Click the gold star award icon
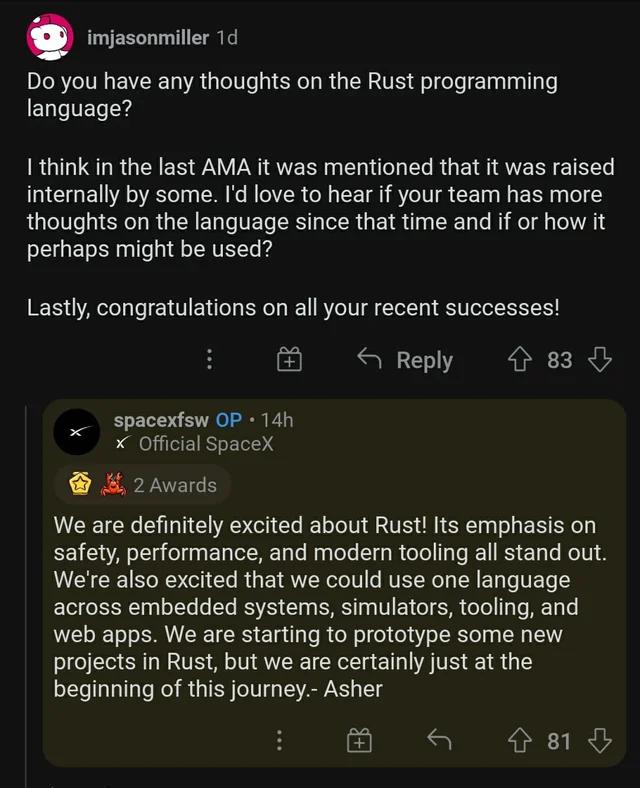This screenshot has width=640, height=788. pos(81,485)
